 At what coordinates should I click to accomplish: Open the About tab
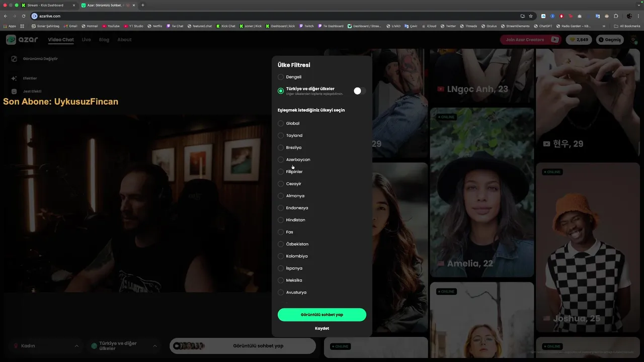124,40
